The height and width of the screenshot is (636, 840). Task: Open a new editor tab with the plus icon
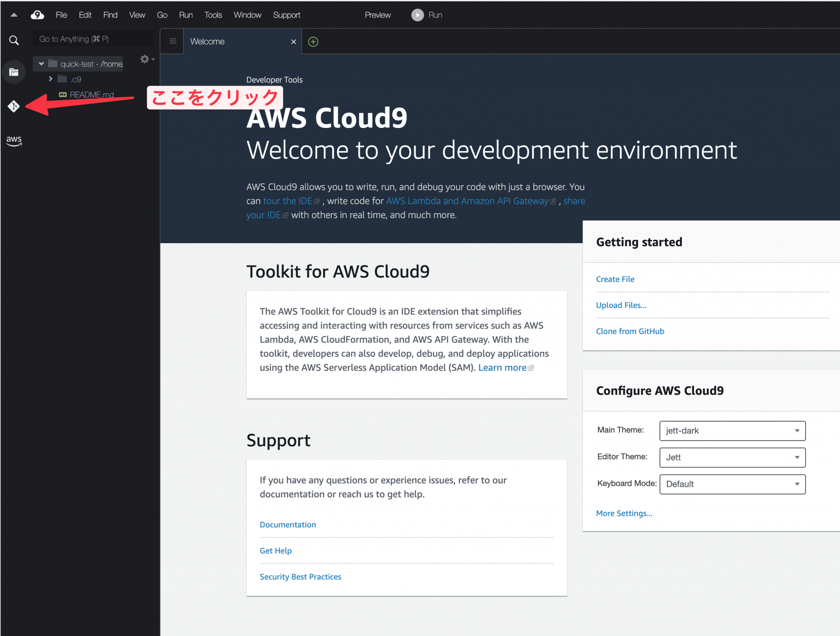pos(313,41)
